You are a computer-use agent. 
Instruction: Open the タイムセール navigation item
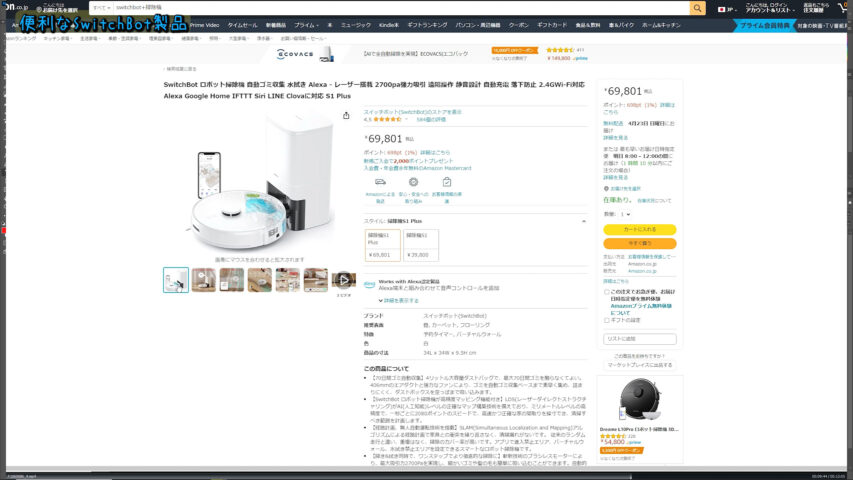242,24
